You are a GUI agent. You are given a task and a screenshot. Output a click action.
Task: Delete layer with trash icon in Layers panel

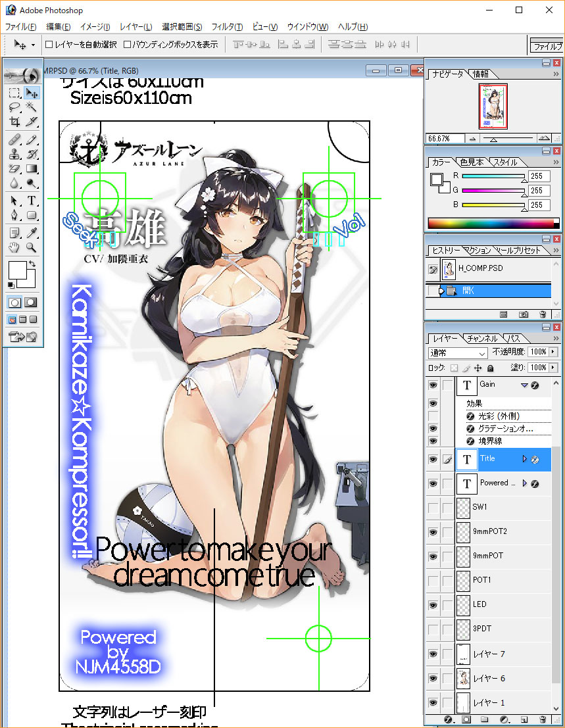543,719
